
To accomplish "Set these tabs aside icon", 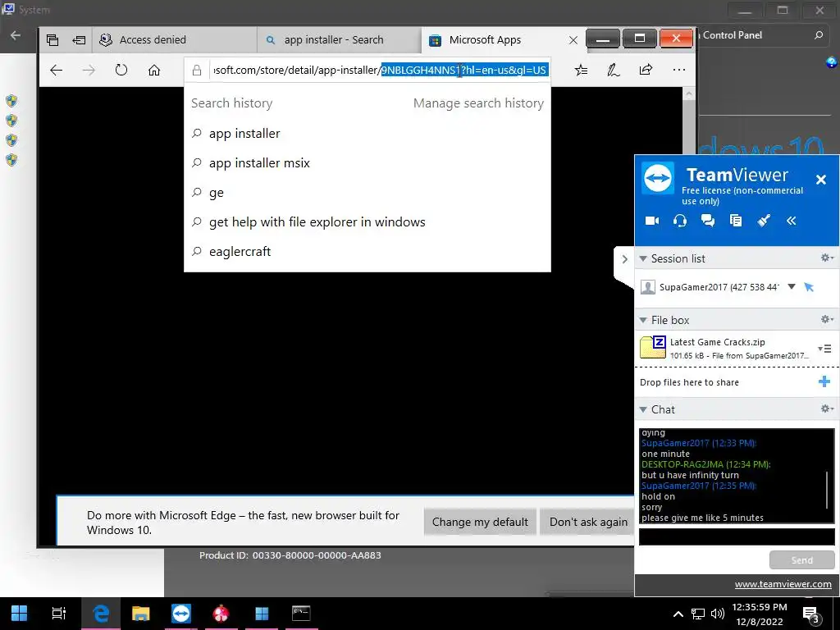I will (80, 39).
